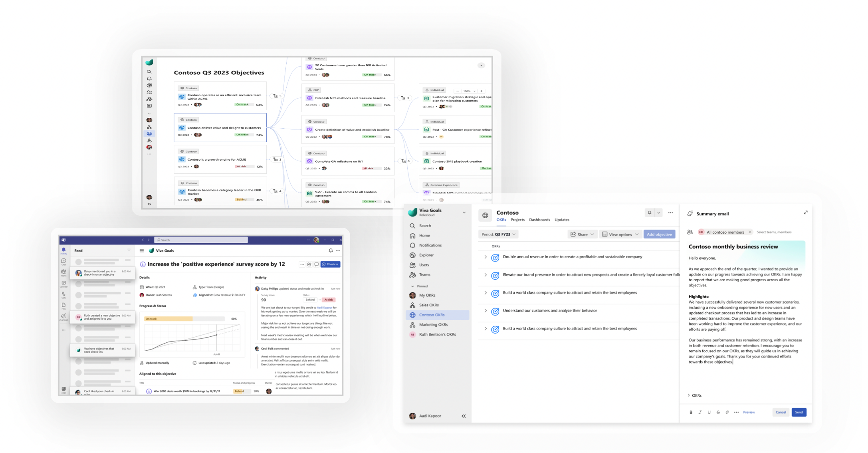868x453 pixels.
Task: Expand the 4 child objectives badge
Action: (277, 191)
